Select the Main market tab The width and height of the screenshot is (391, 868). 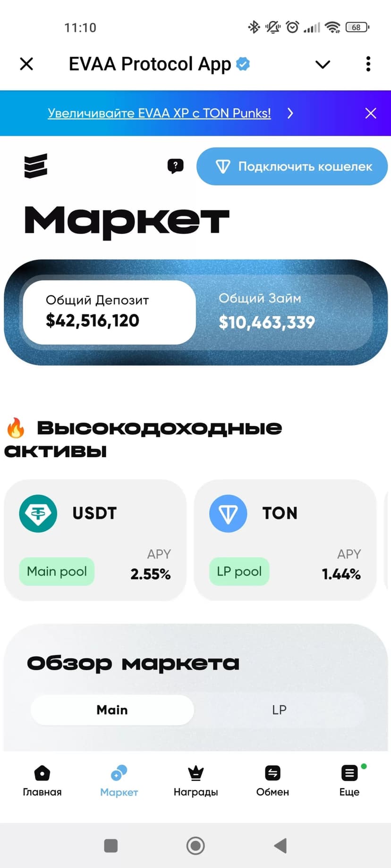point(112,710)
